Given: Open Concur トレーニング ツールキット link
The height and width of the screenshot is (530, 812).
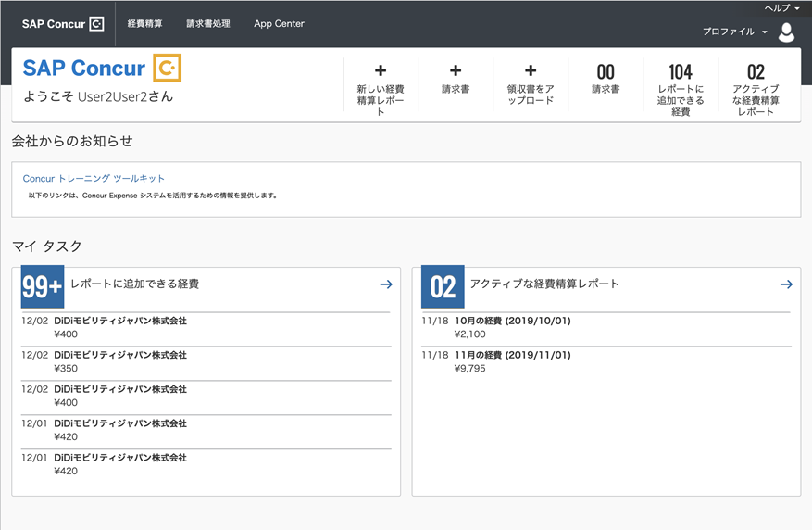Looking at the screenshot, I should [94, 178].
